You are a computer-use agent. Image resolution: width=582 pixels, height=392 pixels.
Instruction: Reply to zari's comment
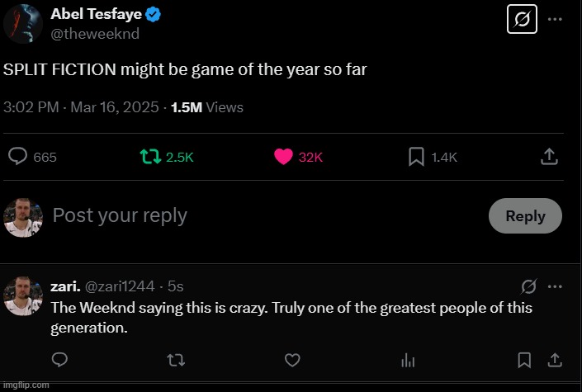tap(59, 360)
